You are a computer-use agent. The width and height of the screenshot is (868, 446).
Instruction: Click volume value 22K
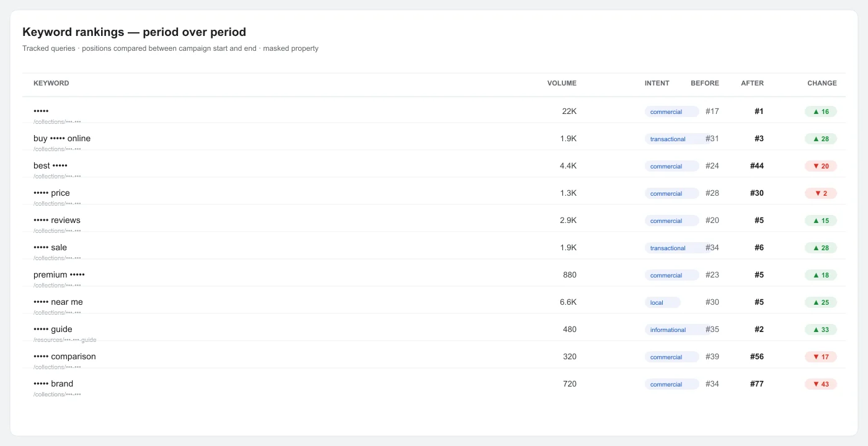569,111
